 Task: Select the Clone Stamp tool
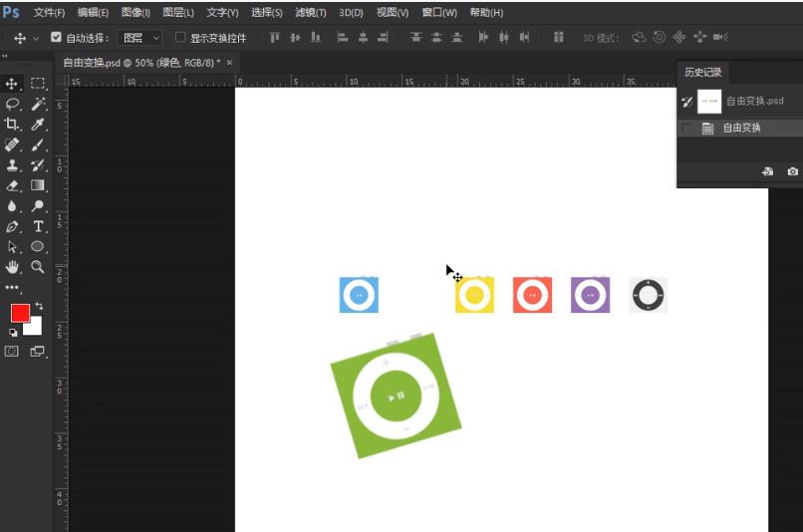click(x=12, y=164)
